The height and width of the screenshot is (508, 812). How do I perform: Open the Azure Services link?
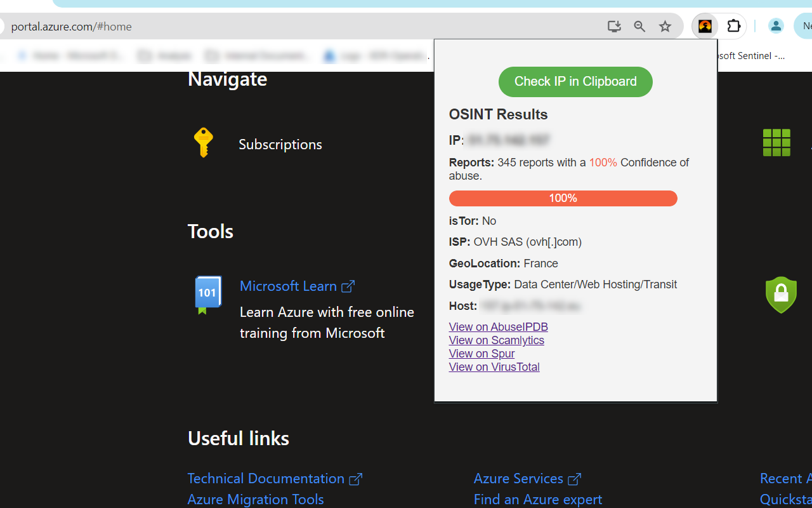pos(527,478)
